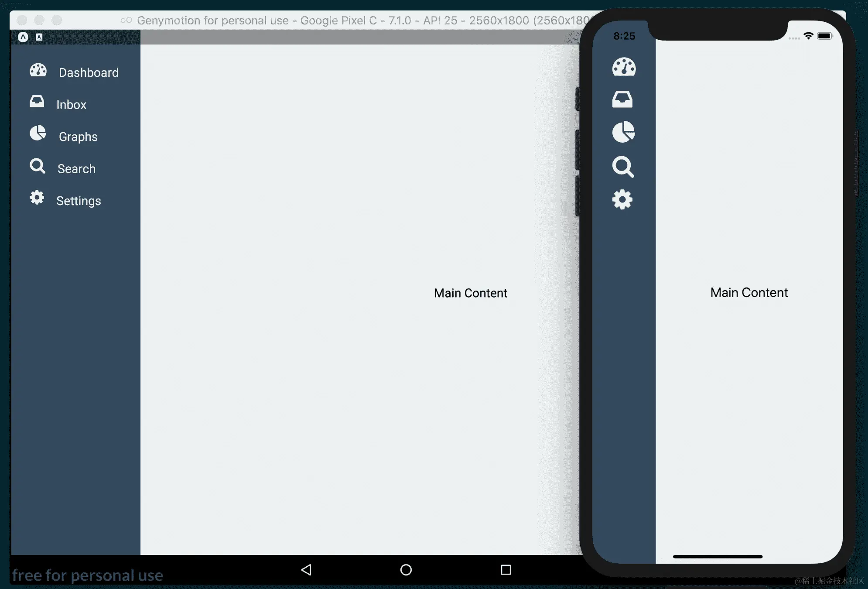Click the Search magnifier icon on tablet sidebar

point(38,166)
